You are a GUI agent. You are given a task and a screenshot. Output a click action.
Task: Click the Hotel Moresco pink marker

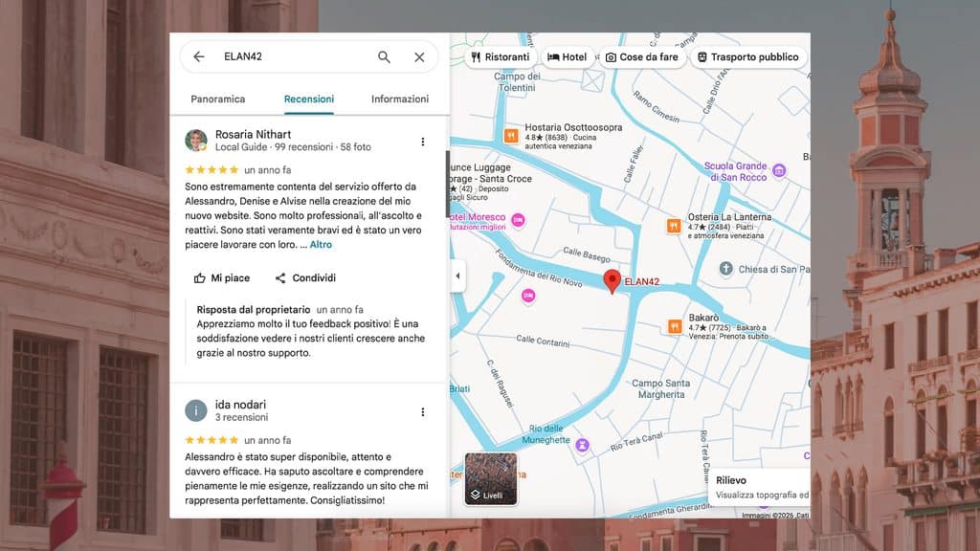click(518, 220)
